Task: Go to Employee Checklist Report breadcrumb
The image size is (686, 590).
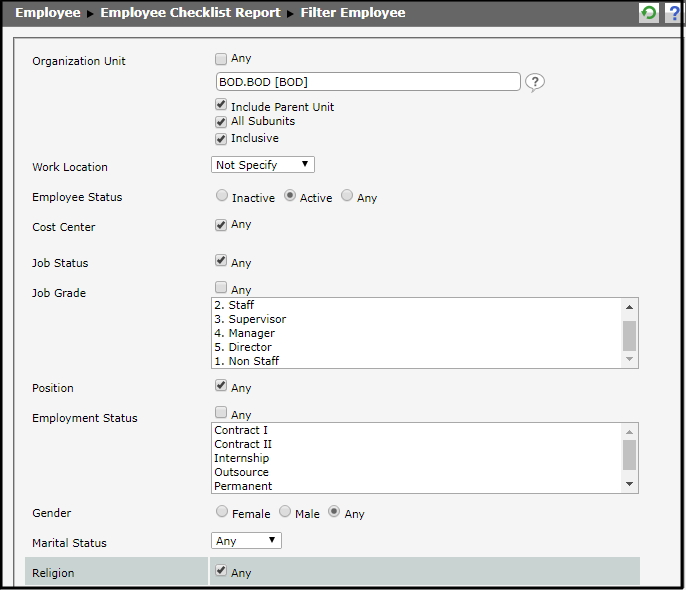Action: pyautogui.click(x=192, y=13)
